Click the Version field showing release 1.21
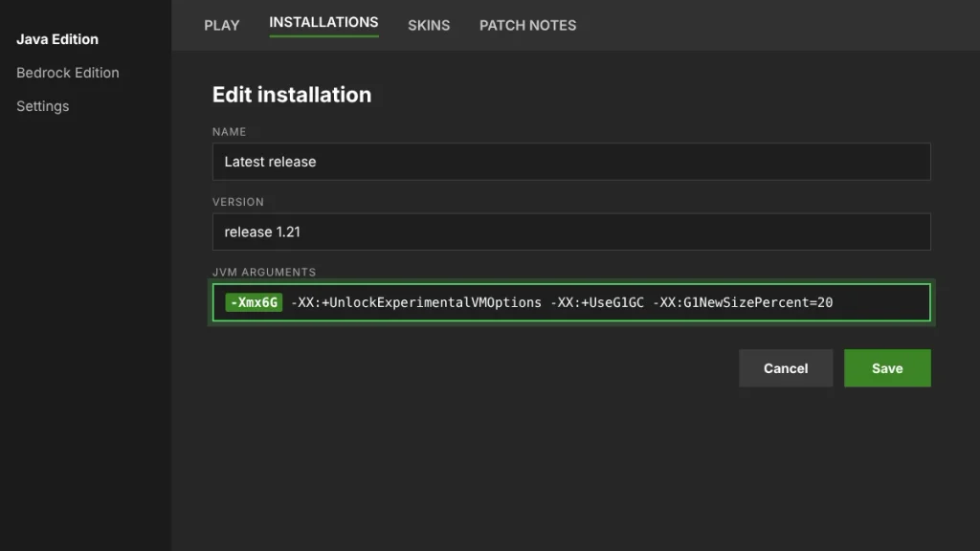 (571, 231)
